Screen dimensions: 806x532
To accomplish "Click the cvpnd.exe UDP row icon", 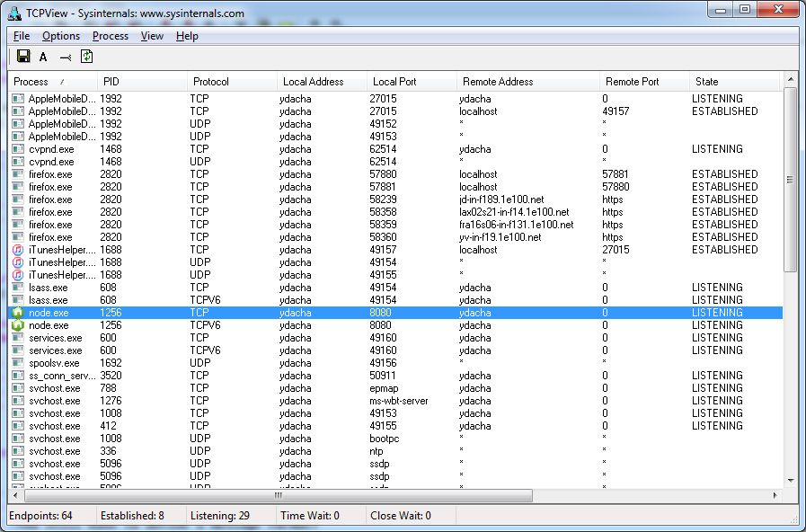I will tap(18, 162).
